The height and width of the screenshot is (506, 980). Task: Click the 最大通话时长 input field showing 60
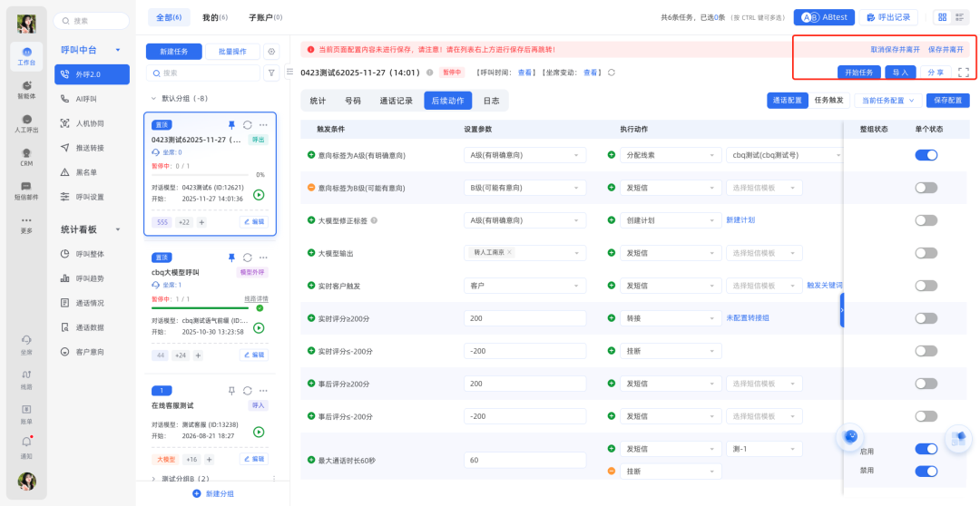coord(524,460)
